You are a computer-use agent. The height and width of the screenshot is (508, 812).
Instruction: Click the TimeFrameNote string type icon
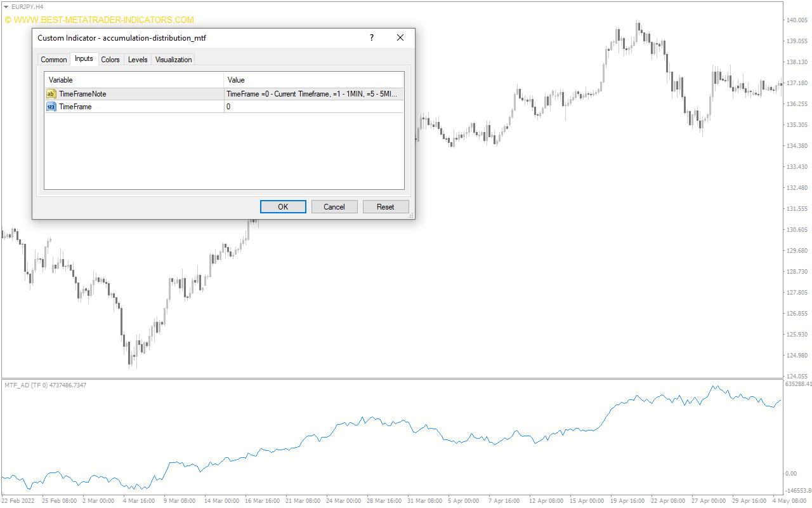(51, 94)
